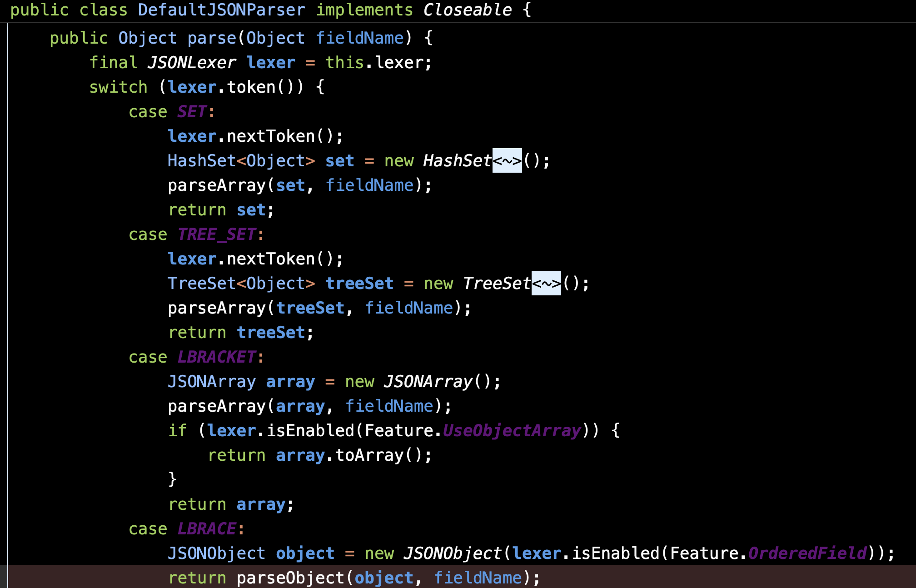The image size is (916, 588).
Task: Click the 'implements' keyword
Action: click(364, 10)
